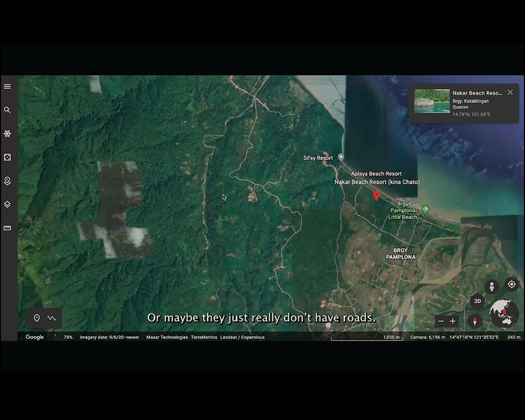Add a placemark with bottom pin tool
This screenshot has width=525, height=420.
[x=37, y=318]
